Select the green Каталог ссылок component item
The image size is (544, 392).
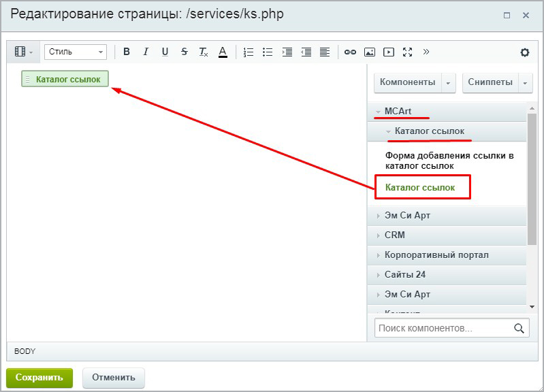[x=420, y=187]
